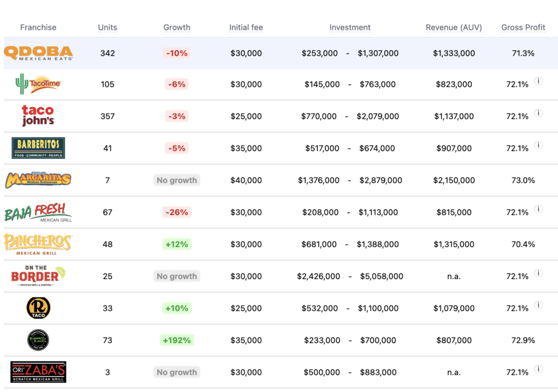Viewport: 558px width, 392px height.
Task: Open the round green burrito franchise logo
Action: click(38, 340)
